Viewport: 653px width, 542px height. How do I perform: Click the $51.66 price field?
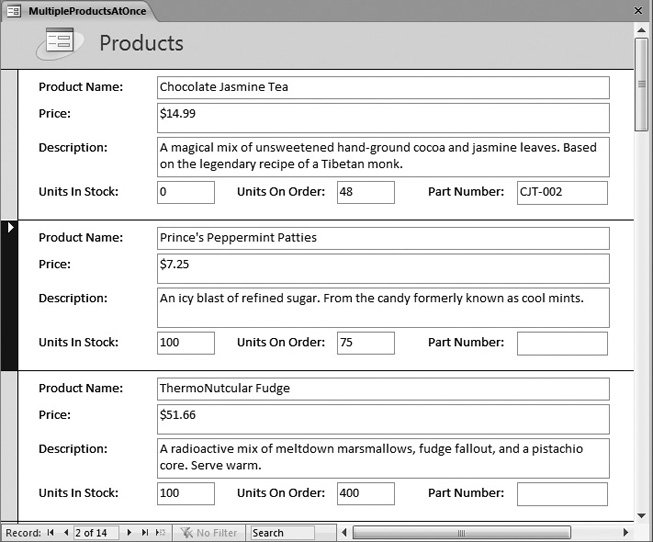pos(383,419)
